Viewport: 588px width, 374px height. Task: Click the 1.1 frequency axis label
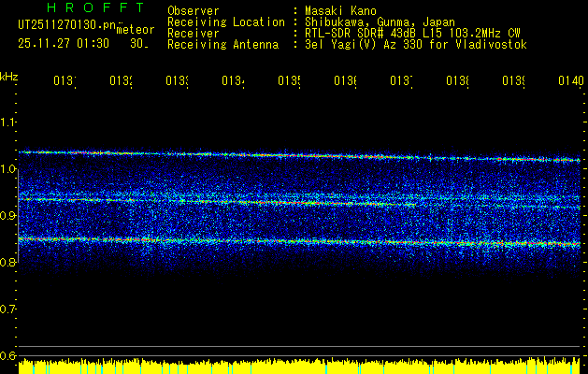point(8,122)
